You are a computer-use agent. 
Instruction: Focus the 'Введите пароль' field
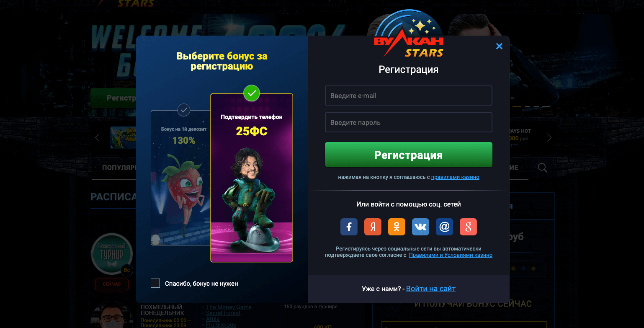tap(408, 122)
